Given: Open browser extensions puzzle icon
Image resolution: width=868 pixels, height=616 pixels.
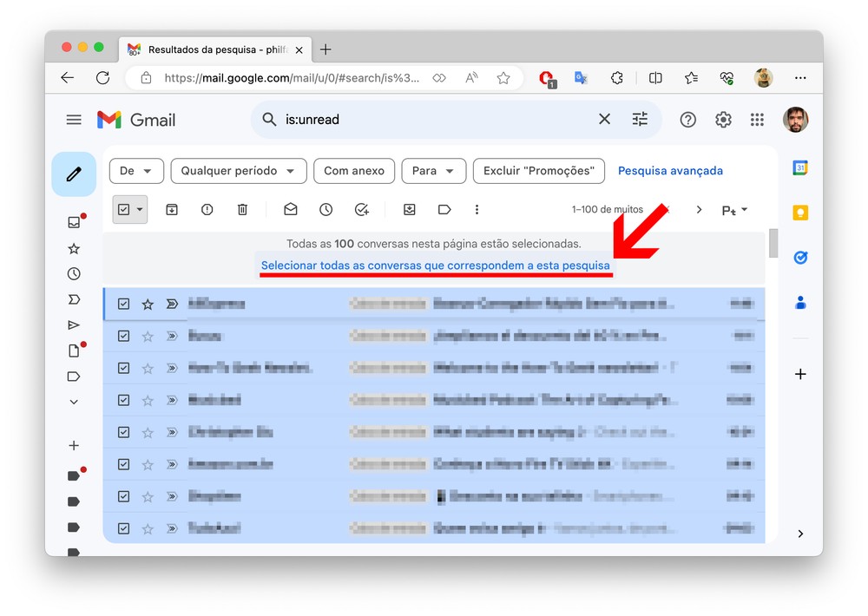Looking at the screenshot, I should pos(617,78).
